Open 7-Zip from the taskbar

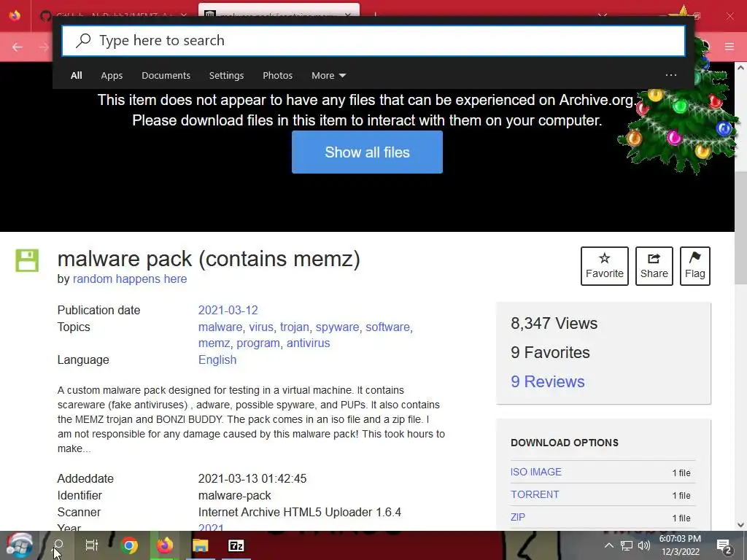pyautogui.click(x=236, y=545)
